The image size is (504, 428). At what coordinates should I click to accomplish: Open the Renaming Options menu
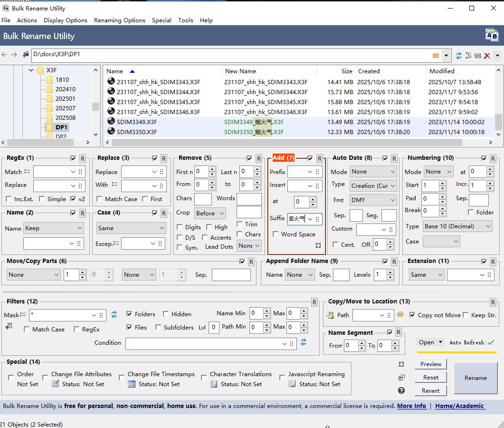coord(120,20)
